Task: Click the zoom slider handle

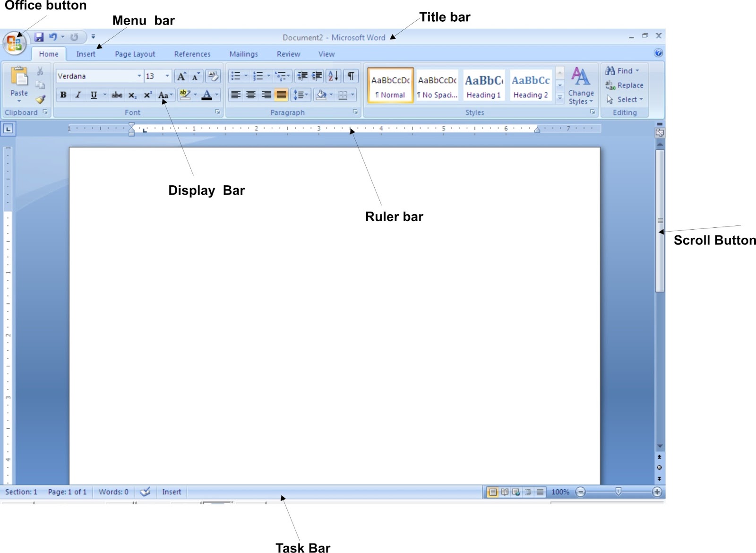Action: click(x=618, y=492)
